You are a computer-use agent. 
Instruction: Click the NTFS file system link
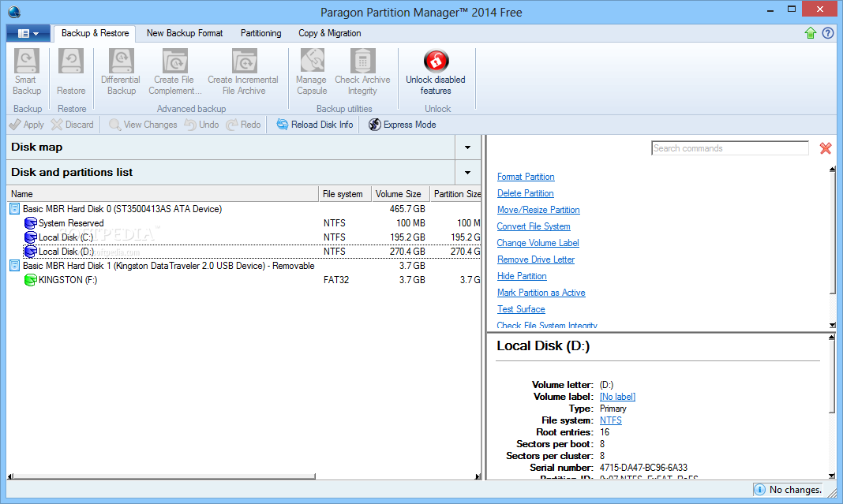(610, 420)
